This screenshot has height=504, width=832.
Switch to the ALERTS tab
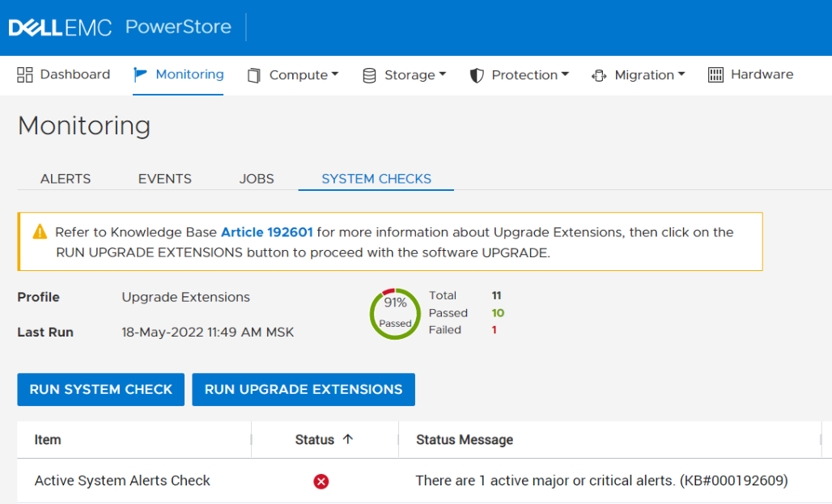tap(66, 179)
